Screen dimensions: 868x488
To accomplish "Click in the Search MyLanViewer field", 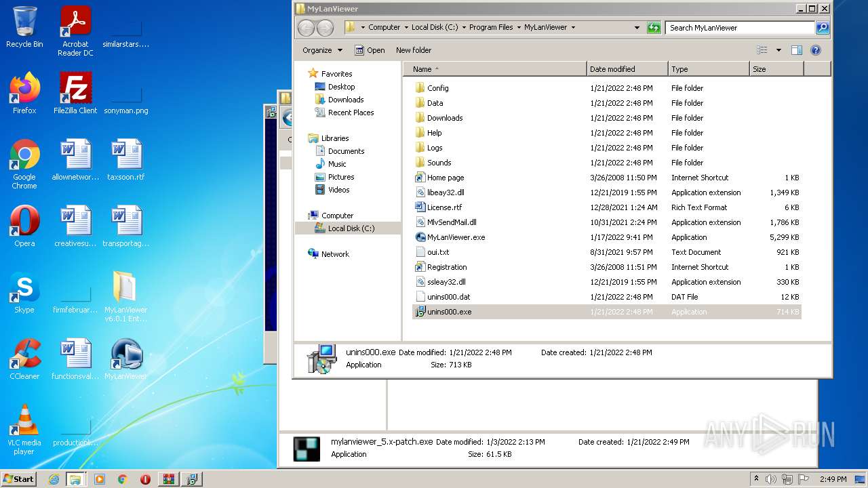I will point(741,28).
